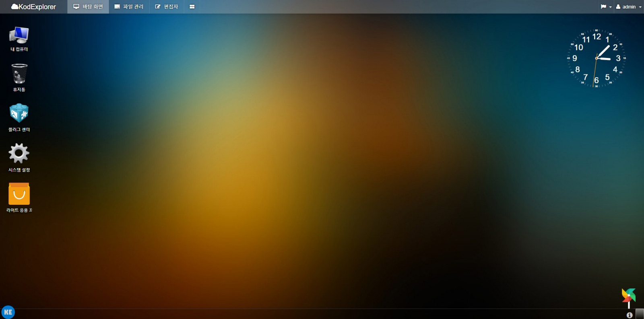Open the flag language dropdown
This screenshot has height=319, width=644.
(606, 7)
